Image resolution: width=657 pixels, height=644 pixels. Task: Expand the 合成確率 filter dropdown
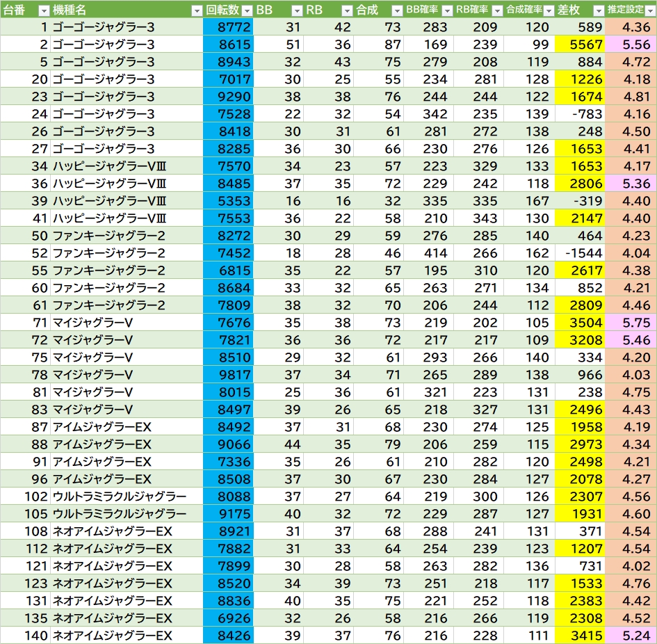pos(547,10)
